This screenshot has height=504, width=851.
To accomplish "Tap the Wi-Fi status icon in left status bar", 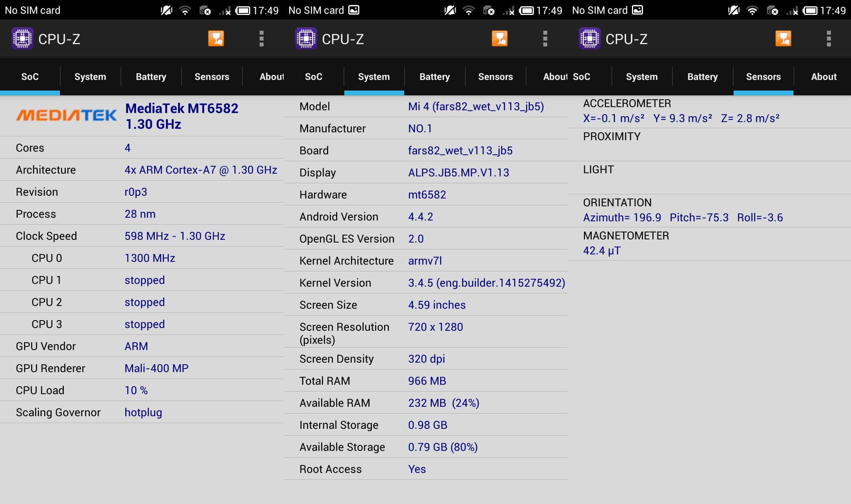I will 185,11.
